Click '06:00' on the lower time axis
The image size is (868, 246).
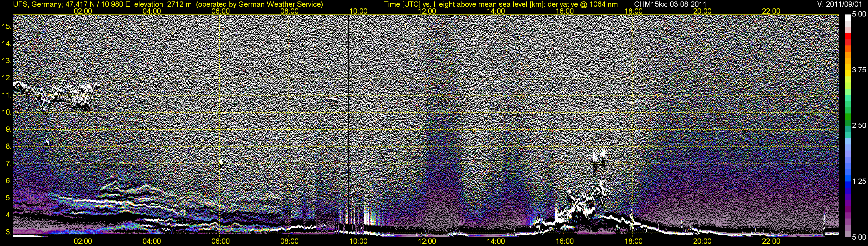(x=220, y=241)
